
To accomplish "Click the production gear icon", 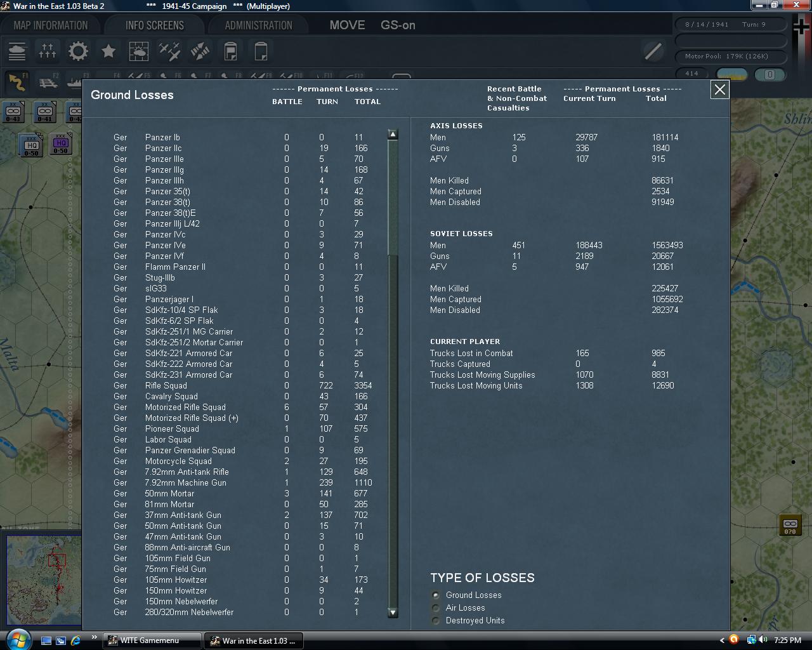I will (x=78, y=51).
